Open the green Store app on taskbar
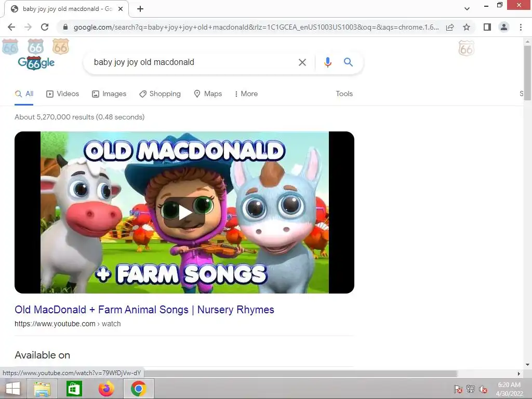 pyautogui.click(x=74, y=389)
